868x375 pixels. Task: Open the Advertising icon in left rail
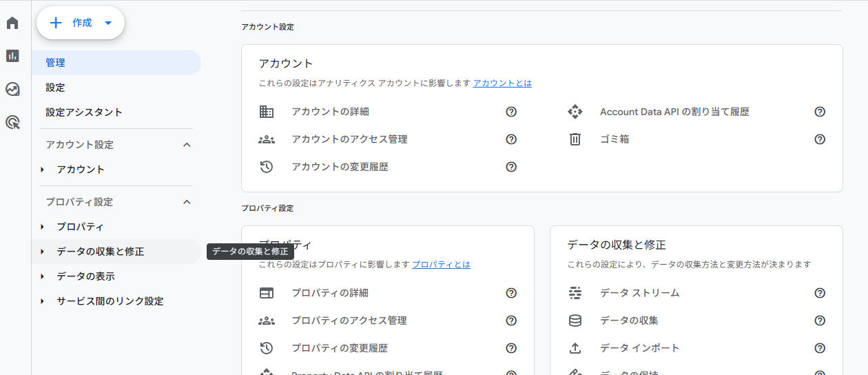tap(12, 123)
